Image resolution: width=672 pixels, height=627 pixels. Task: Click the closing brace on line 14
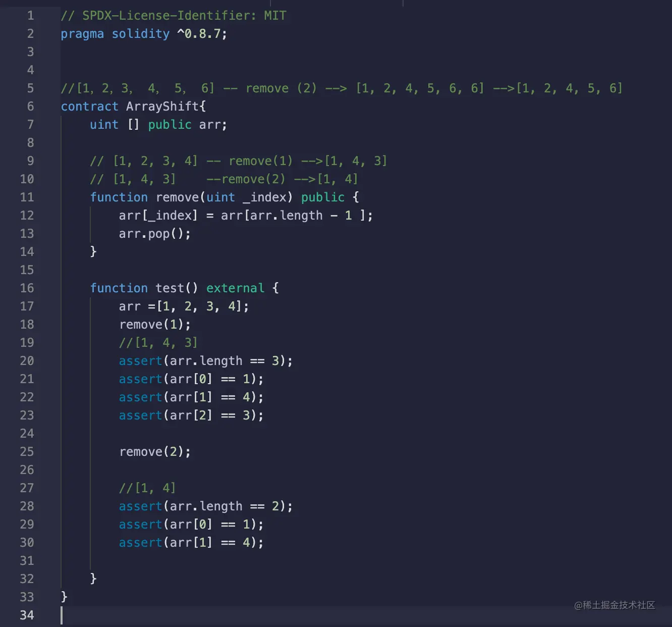click(93, 251)
